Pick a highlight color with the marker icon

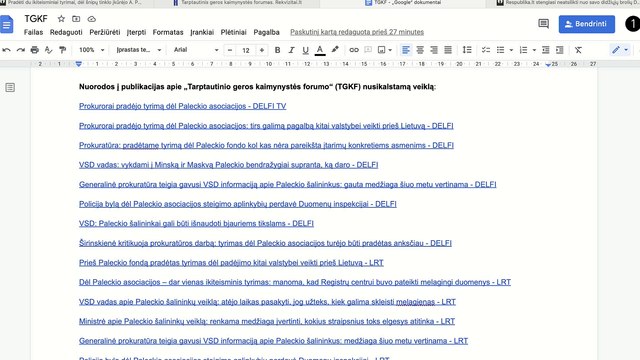(335, 50)
